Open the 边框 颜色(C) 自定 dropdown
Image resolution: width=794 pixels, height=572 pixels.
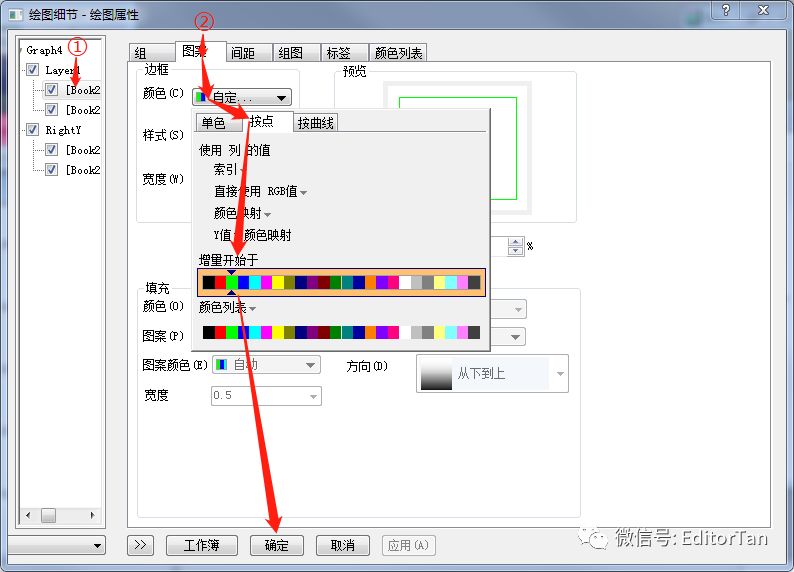tap(242, 97)
